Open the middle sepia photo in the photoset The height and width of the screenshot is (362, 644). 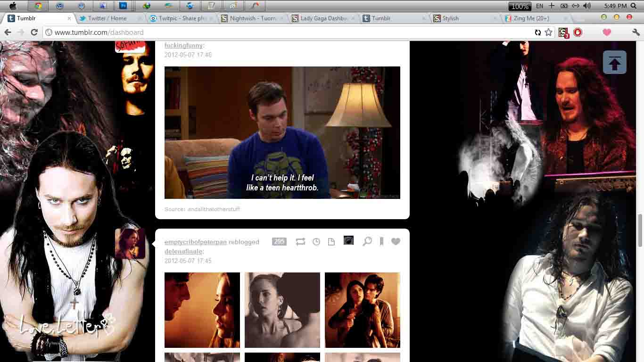tap(282, 310)
